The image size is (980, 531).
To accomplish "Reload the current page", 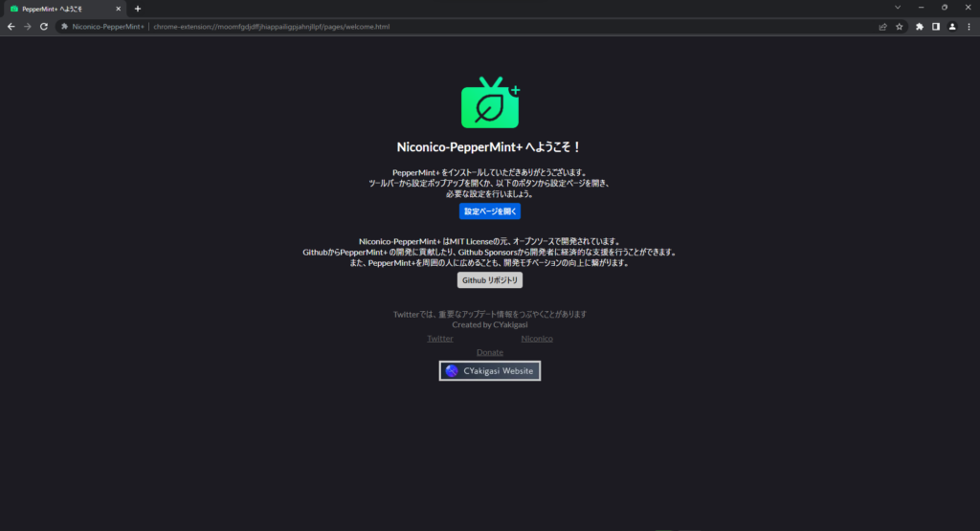I will coord(44,27).
